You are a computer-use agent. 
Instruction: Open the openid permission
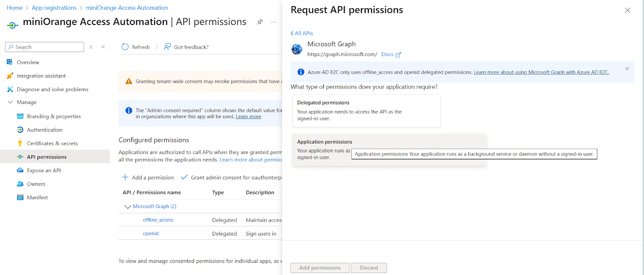151,233
